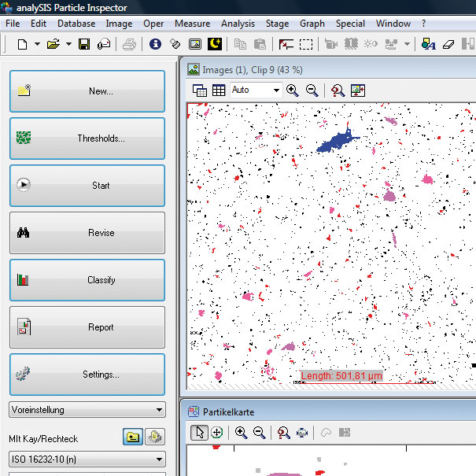Zoom in on the Partikelkarte panel
Screen dimensions: 476x476
[x=241, y=433]
